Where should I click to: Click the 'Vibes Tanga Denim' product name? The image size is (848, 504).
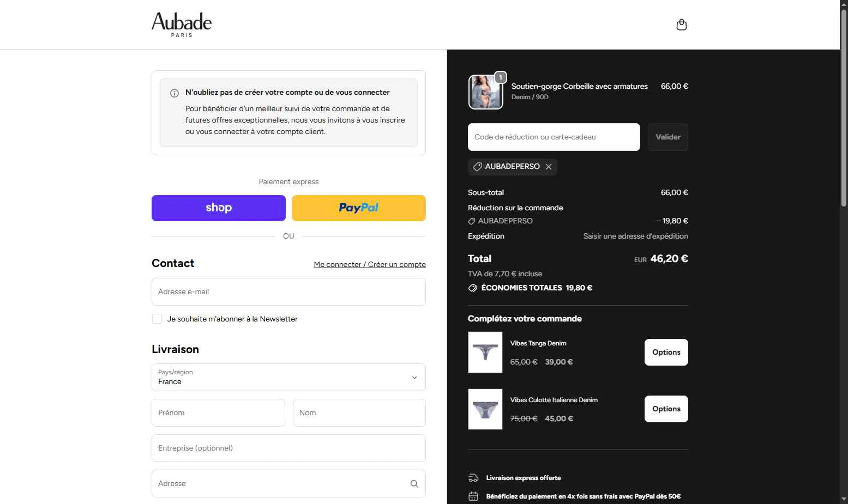click(x=538, y=343)
